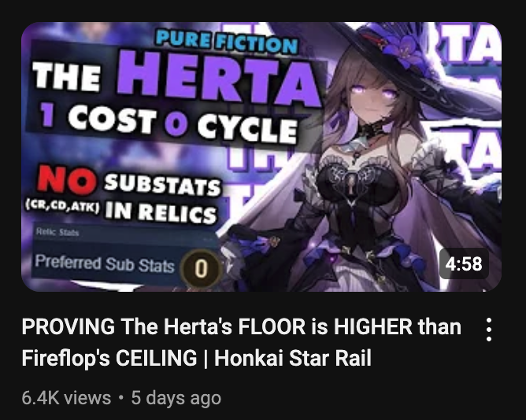Viewport: 526px width, 420px height.
Task: Click the red "NO" text in the thumbnail
Action: (x=66, y=179)
